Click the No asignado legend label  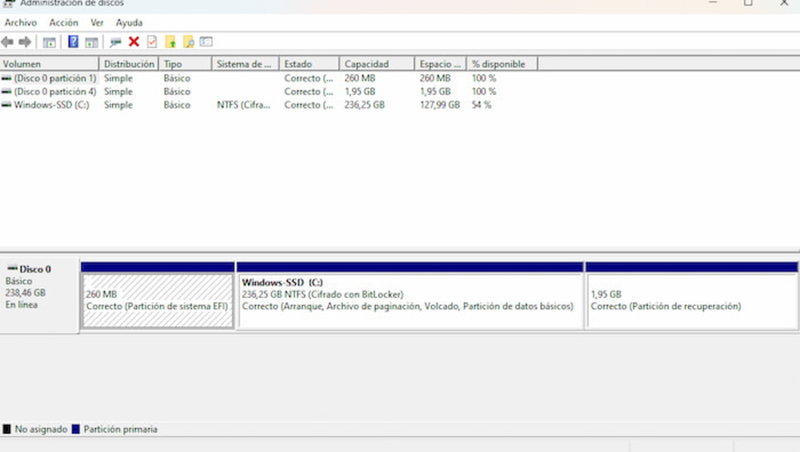(41, 429)
